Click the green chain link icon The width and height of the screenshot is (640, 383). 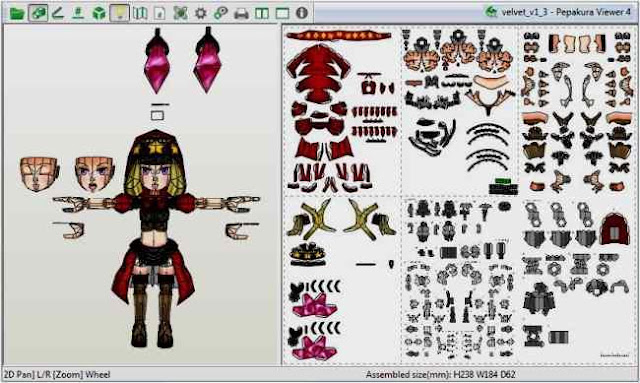click(221, 13)
